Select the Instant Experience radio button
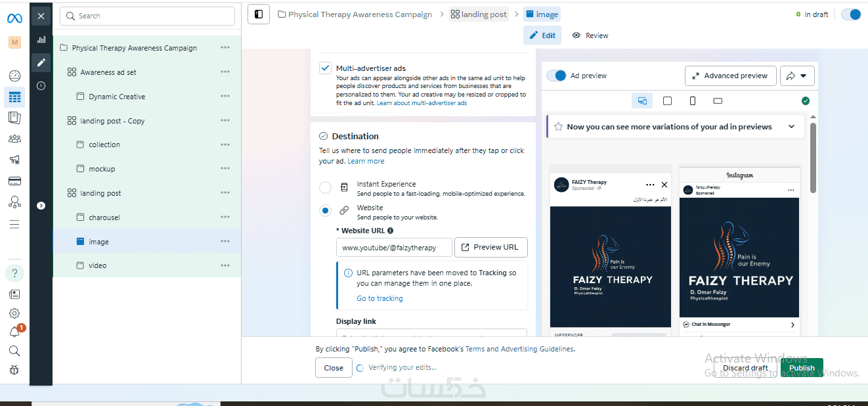 325,188
